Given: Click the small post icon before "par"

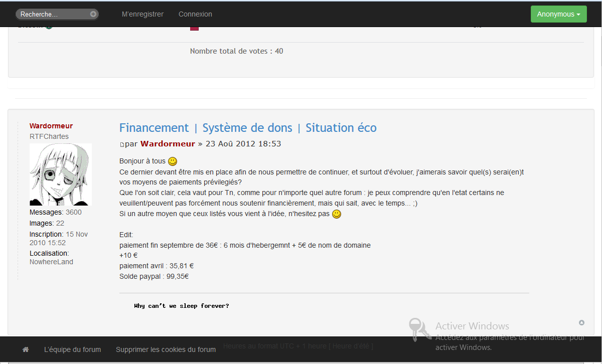Looking at the screenshot, I should coord(122,145).
